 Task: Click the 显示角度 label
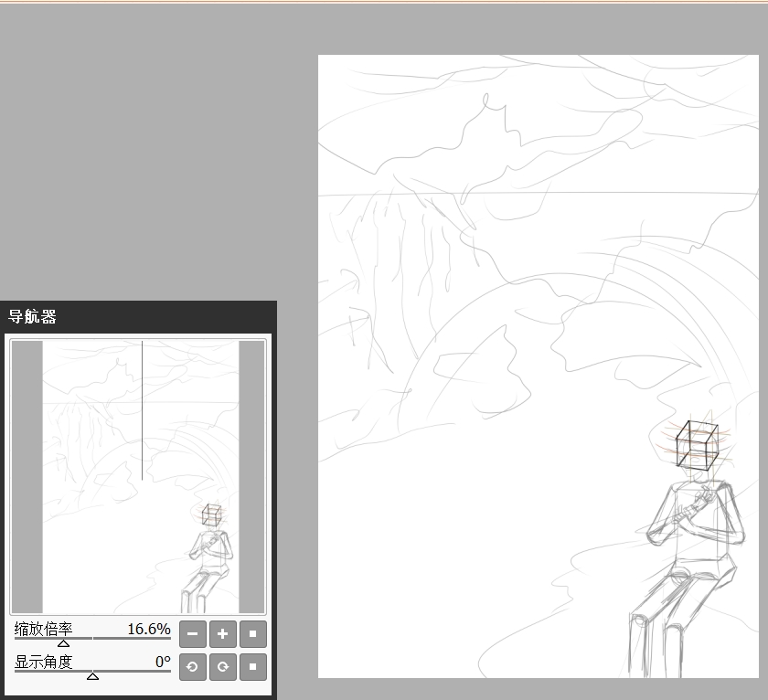(44, 662)
